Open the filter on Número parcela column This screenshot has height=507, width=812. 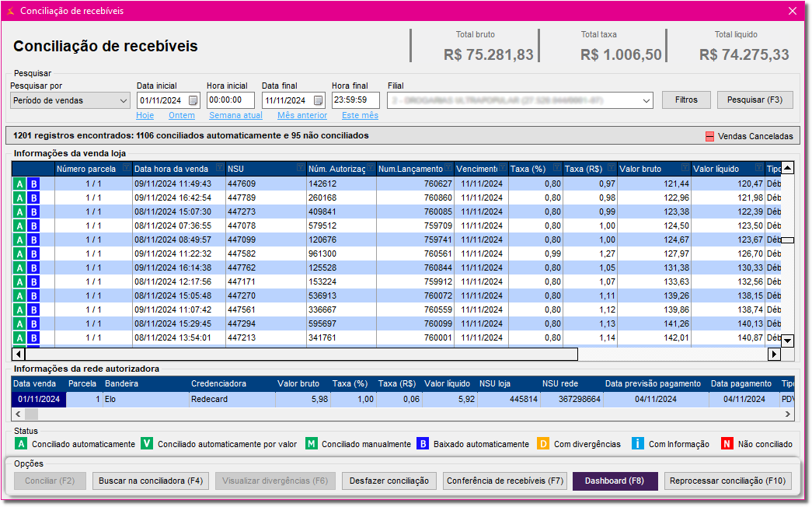coord(127,168)
